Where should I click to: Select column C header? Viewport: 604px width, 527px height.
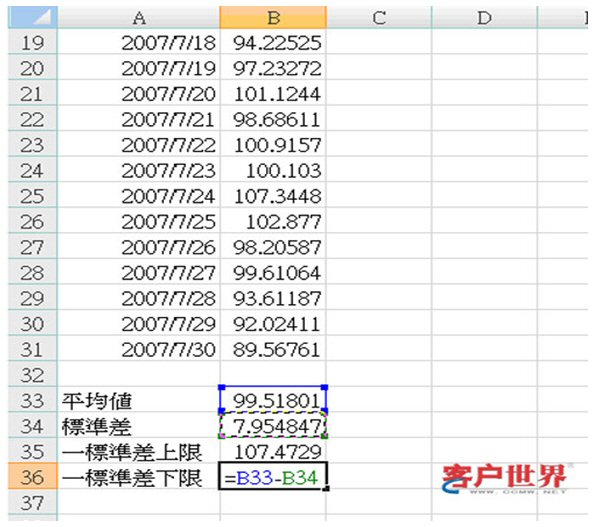coord(378,17)
